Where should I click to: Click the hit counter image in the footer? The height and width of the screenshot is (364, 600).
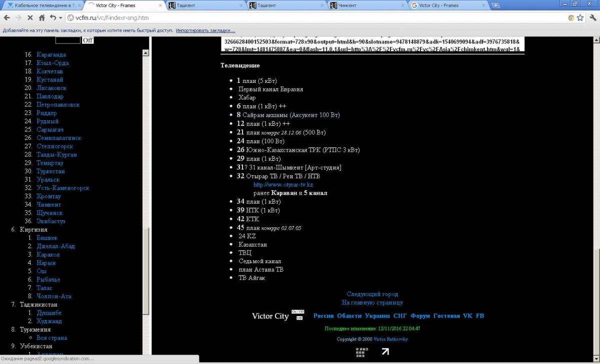click(x=361, y=352)
